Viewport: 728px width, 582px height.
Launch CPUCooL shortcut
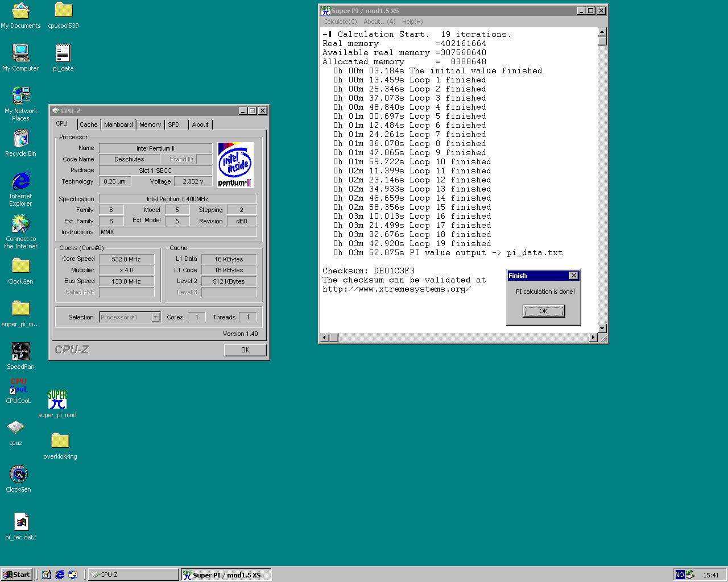coord(18,390)
